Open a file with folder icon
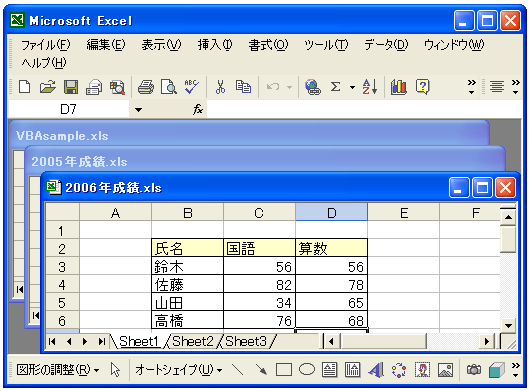Screen dimensions: 531x391 click(48, 87)
